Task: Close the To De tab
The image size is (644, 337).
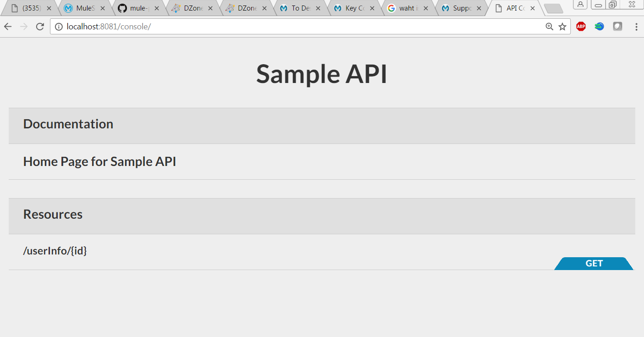Action: pos(318,8)
